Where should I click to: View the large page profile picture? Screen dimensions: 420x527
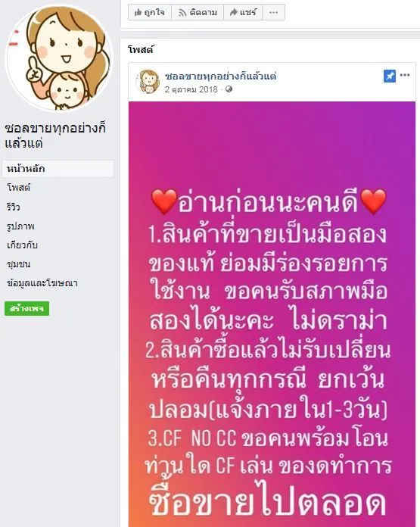[x=60, y=58]
